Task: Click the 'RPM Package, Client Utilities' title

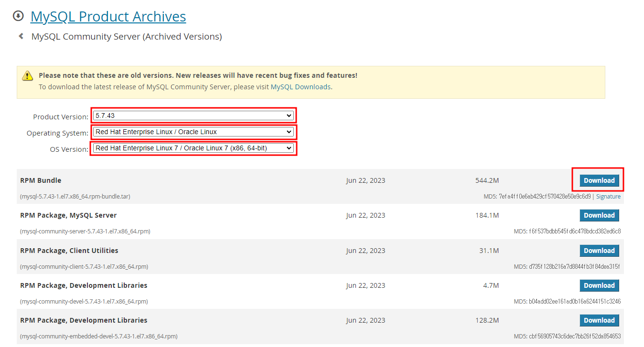Action: [69, 251]
